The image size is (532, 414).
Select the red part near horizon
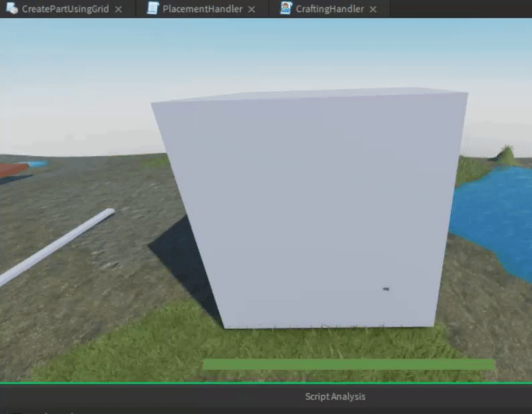click(13, 169)
